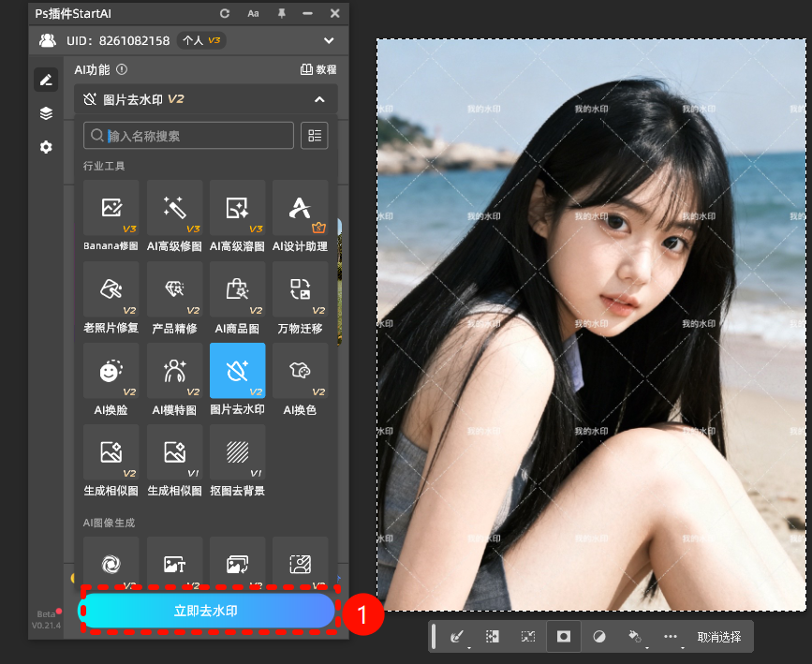Open the account dropdown next to UID

(329, 40)
